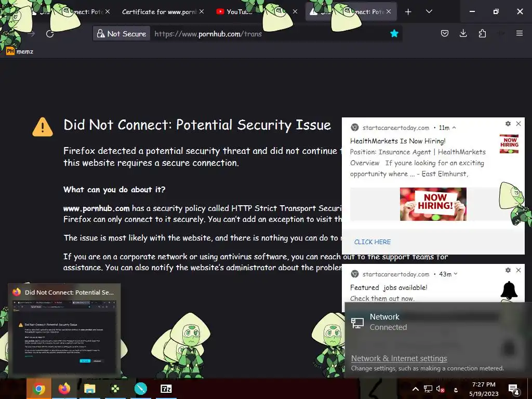The image size is (532, 399).
Task: Click the Not Secure lock badge
Action: click(x=122, y=34)
